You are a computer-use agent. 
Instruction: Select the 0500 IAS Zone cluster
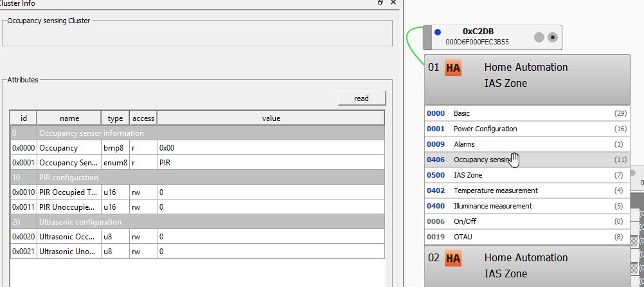point(527,175)
